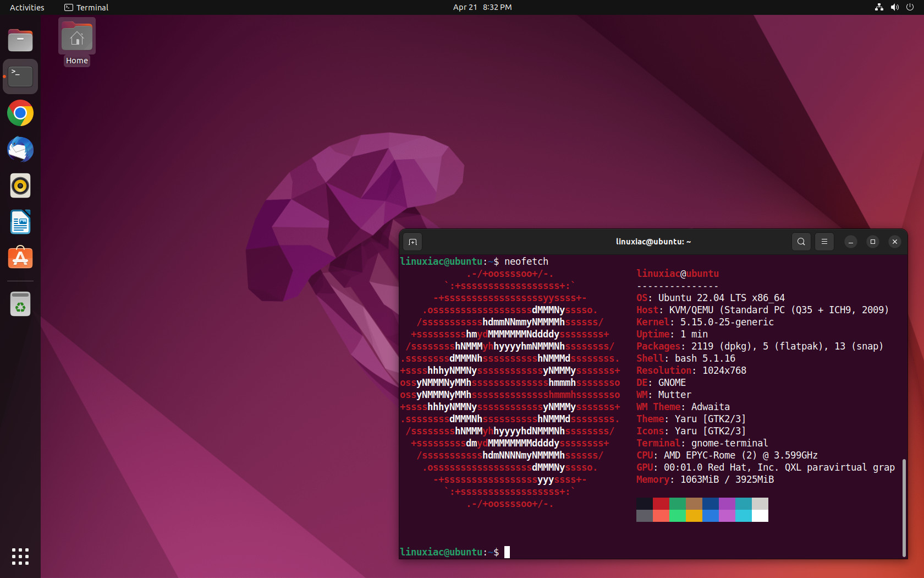Image resolution: width=924 pixels, height=578 pixels.
Task: Open terminal hamburger menu
Action: tap(824, 242)
